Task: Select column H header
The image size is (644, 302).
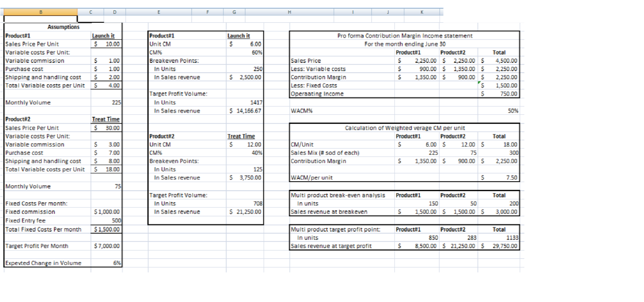Action: coord(289,12)
